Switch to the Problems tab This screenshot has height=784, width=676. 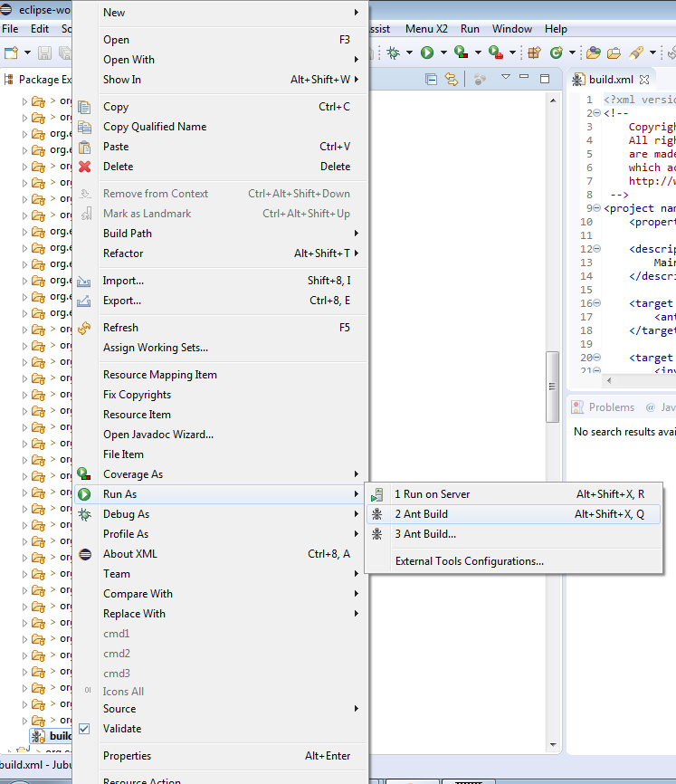tap(603, 407)
